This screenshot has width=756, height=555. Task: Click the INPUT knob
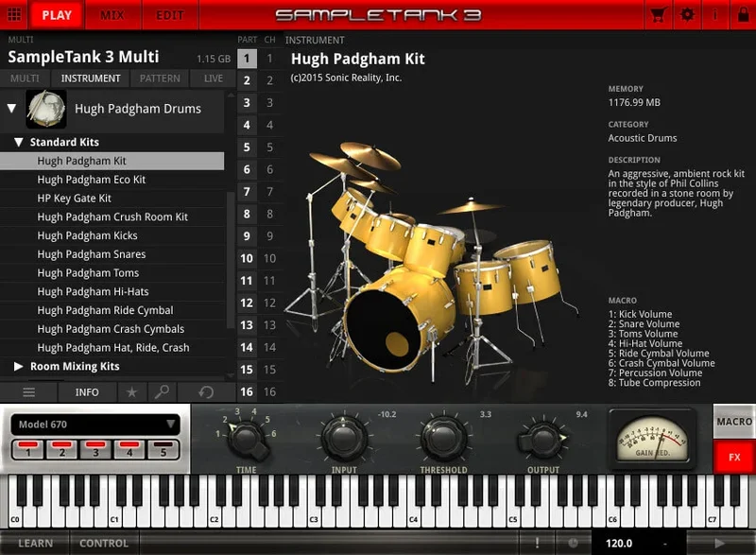click(344, 438)
